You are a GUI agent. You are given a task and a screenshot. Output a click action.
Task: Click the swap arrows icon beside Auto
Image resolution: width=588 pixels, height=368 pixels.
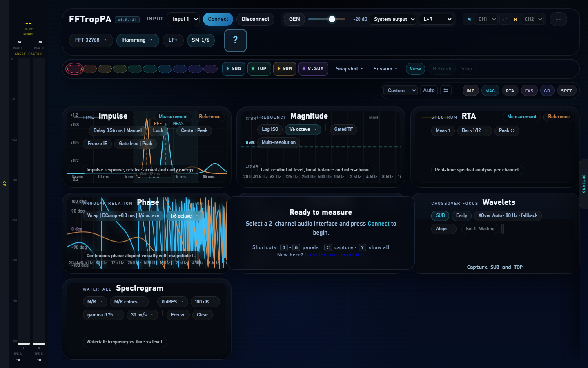click(x=446, y=90)
